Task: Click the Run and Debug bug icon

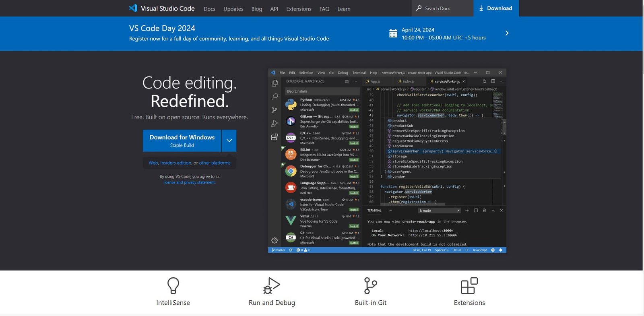Action: coord(272,286)
